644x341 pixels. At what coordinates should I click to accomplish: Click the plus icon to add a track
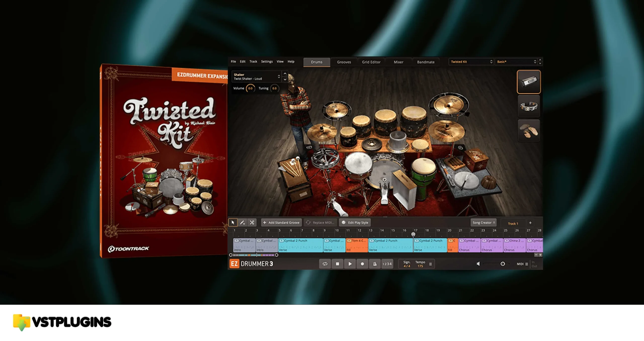(530, 223)
